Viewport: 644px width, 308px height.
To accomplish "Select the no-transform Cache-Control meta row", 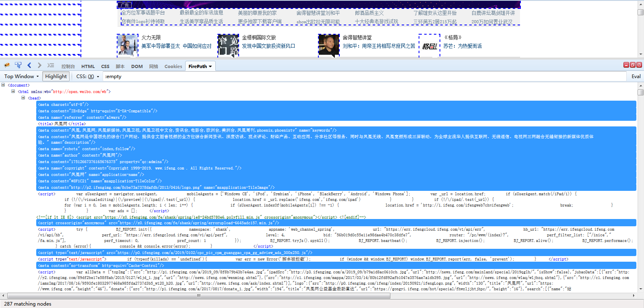I will (336, 265).
